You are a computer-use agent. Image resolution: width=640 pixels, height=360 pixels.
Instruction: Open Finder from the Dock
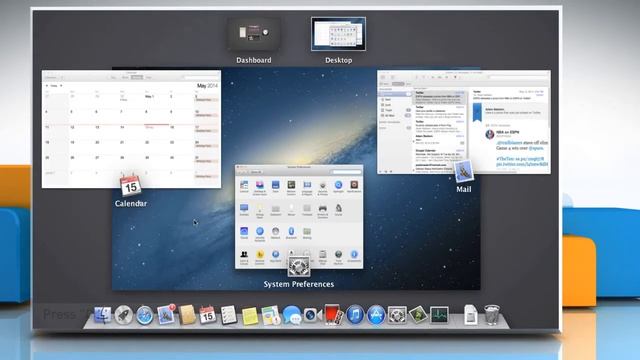tap(102, 315)
